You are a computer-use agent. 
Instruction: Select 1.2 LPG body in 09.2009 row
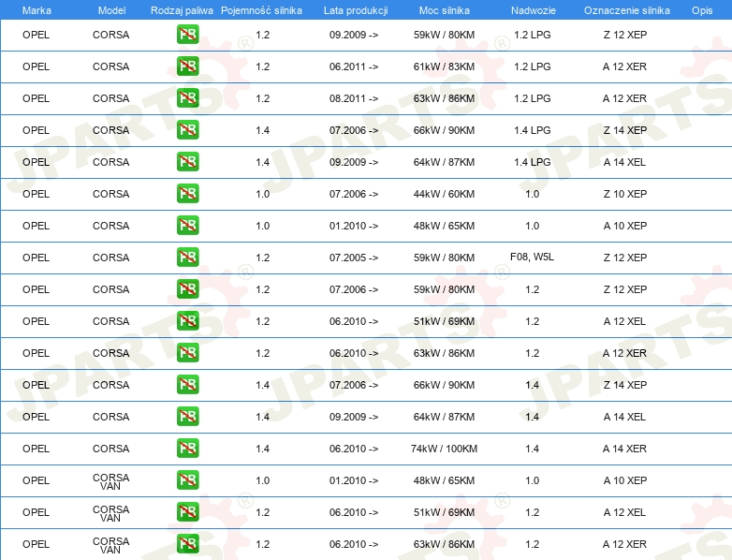pyautogui.click(x=533, y=35)
